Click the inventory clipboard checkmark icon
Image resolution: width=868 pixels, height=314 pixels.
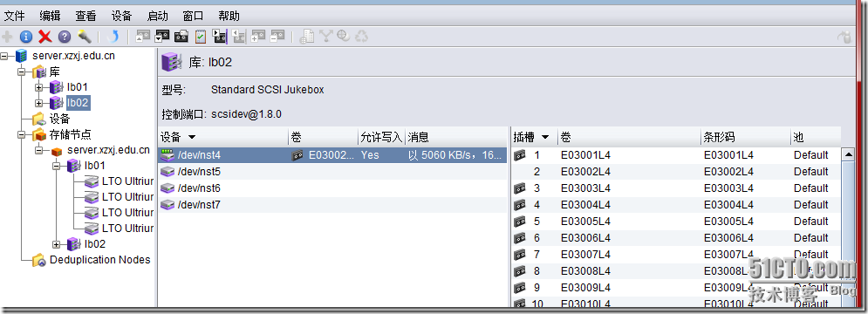click(201, 38)
